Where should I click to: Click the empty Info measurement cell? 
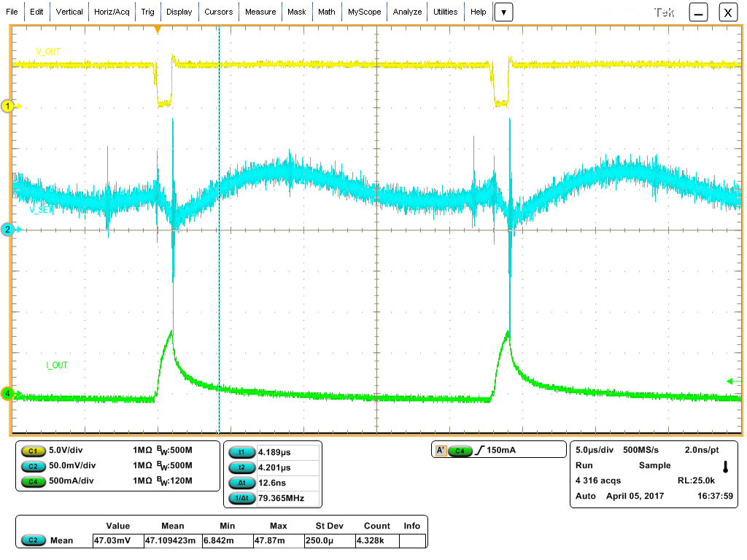413,540
